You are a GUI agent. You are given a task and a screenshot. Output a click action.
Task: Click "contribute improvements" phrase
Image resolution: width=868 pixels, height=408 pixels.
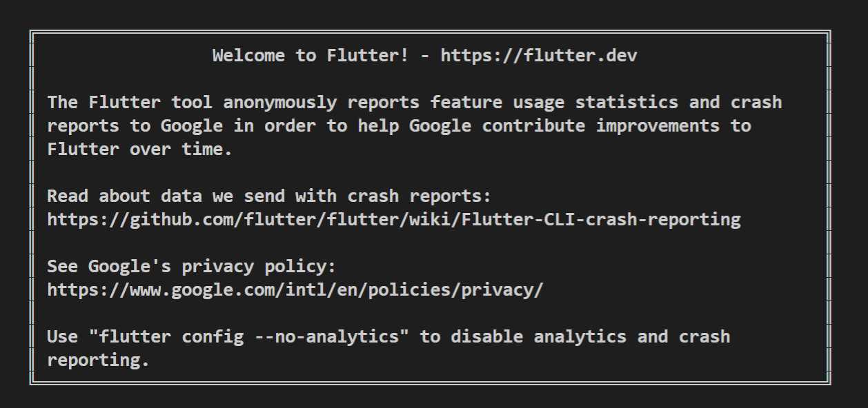pos(601,126)
